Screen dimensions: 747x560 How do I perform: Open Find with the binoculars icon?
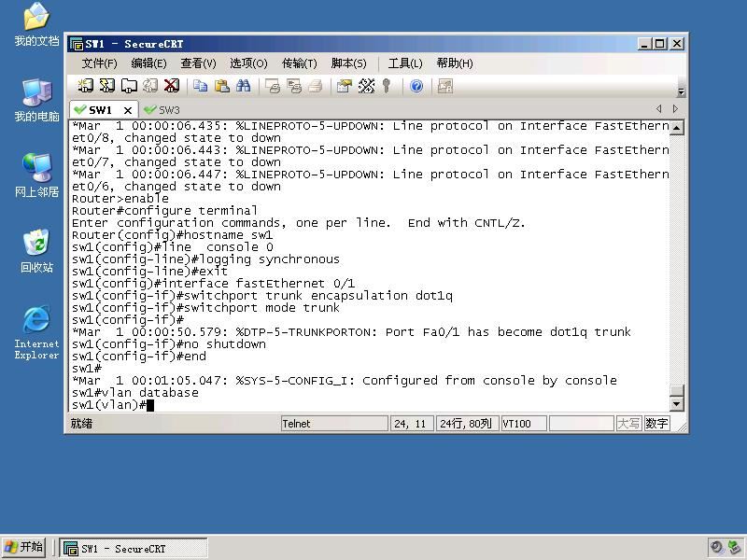pyautogui.click(x=244, y=86)
